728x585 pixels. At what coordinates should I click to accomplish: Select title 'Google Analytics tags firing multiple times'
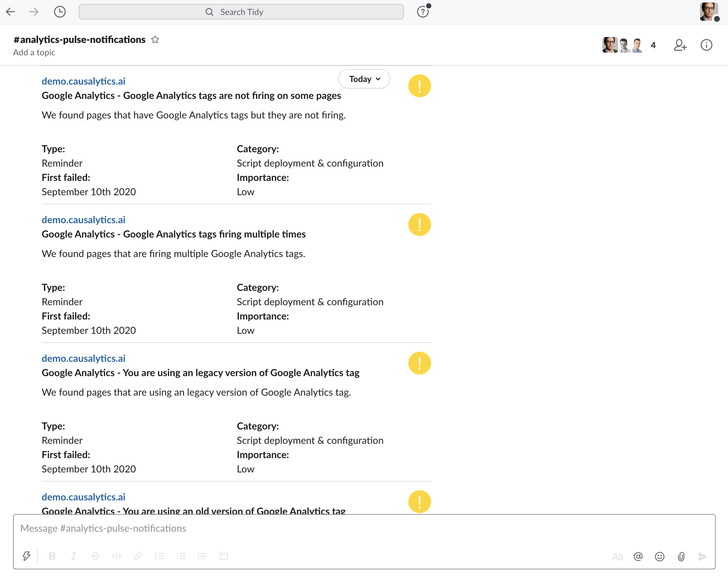pos(214,234)
